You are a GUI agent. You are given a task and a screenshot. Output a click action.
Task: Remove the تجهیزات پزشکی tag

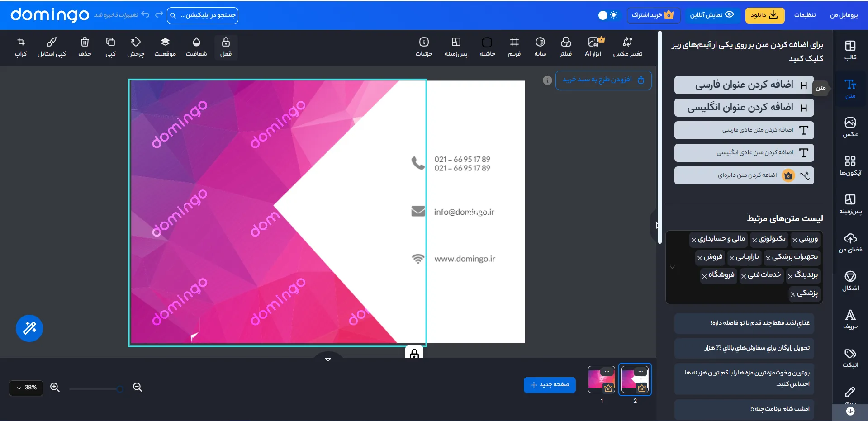pyautogui.click(x=768, y=258)
